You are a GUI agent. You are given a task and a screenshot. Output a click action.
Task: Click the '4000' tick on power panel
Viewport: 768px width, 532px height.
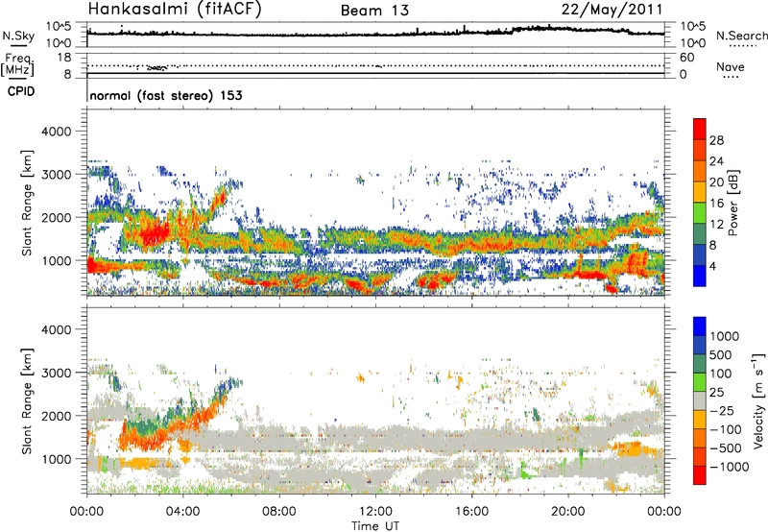pos(56,132)
